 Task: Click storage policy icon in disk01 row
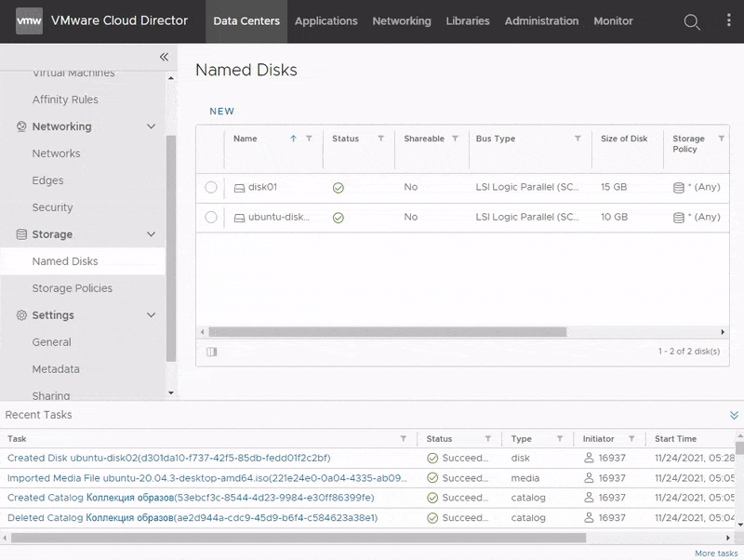click(x=679, y=188)
